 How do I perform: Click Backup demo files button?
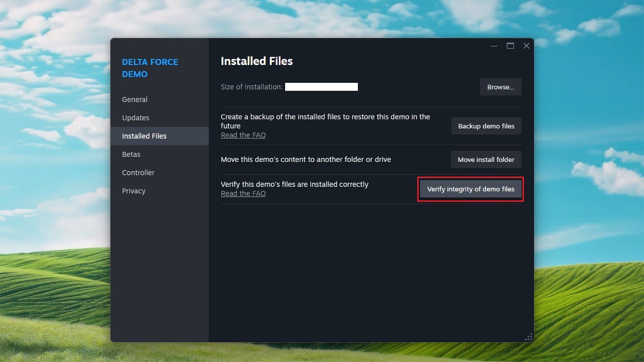coord(486,126)
